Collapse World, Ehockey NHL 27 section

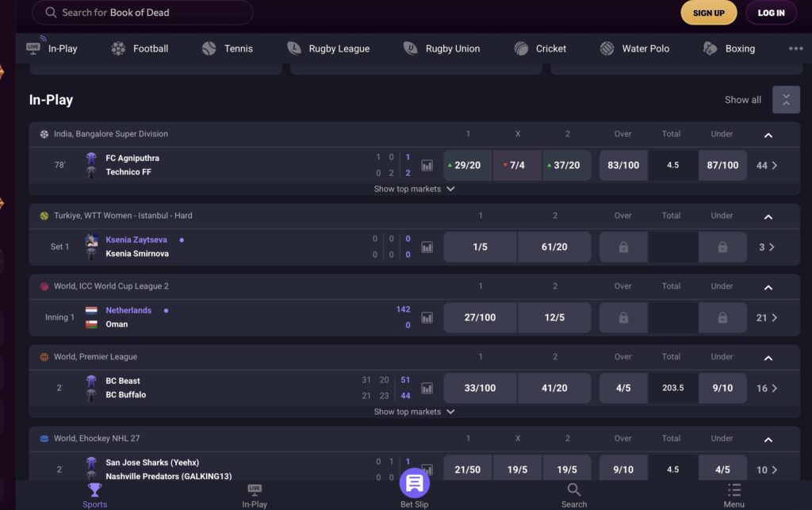tap(768, 439)
